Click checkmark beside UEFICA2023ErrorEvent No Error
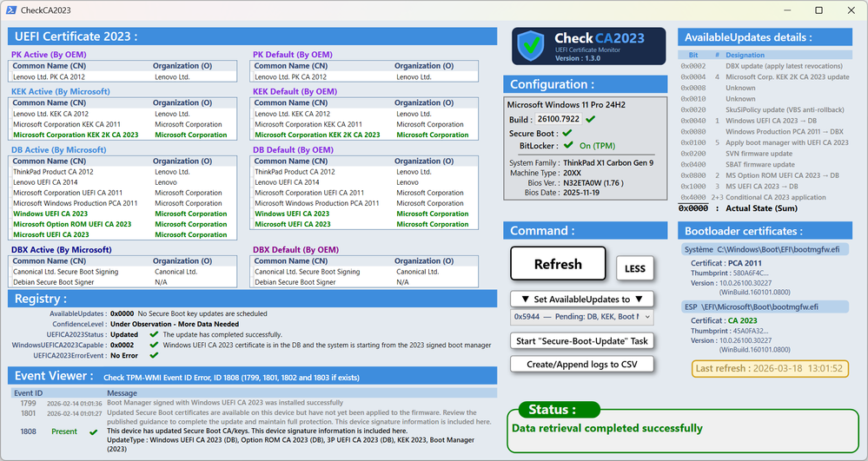This screenshot has height=461, width=868. pyautogui.click(x=154, y=355)
